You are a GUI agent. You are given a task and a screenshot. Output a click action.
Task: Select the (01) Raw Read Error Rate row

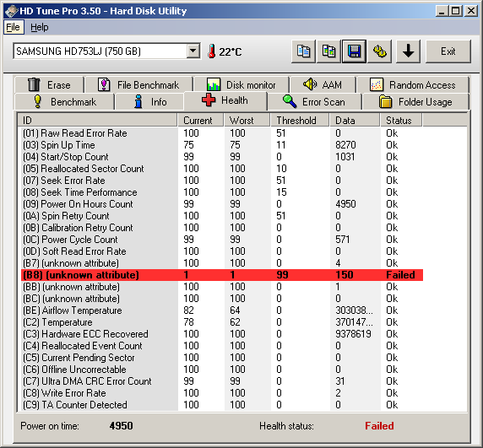[x=222, y=133]
